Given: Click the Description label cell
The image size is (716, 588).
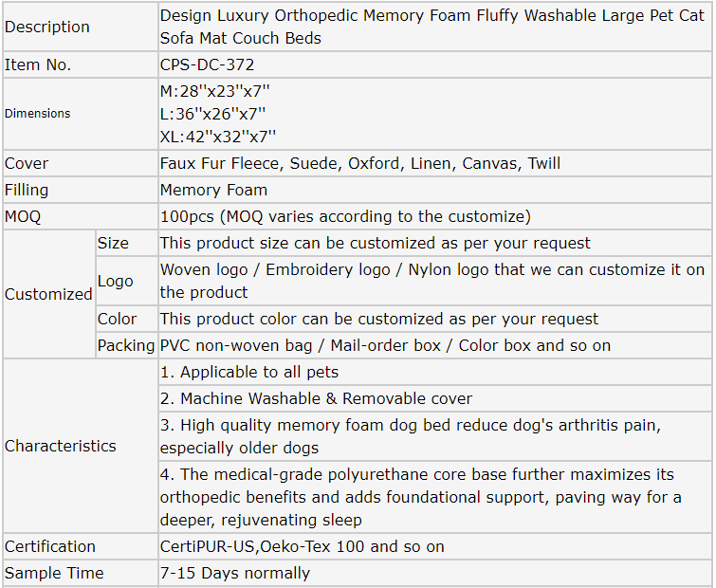Looking at the screenshot, I should (47, 27).
